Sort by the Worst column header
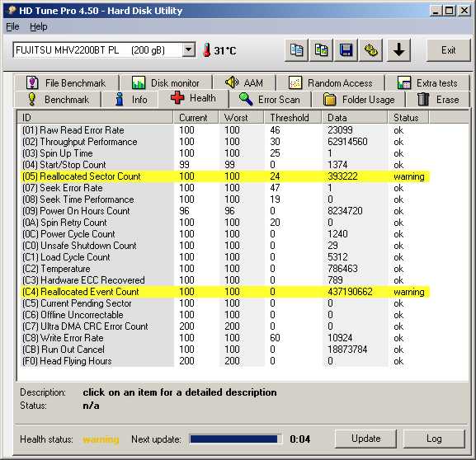 [241, 117]
